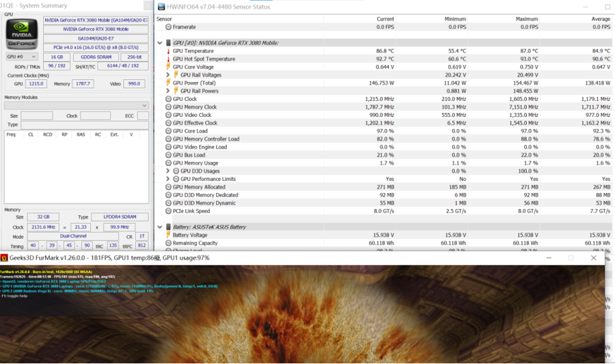Select the GPU Core Load sensor row

[190, 131]
